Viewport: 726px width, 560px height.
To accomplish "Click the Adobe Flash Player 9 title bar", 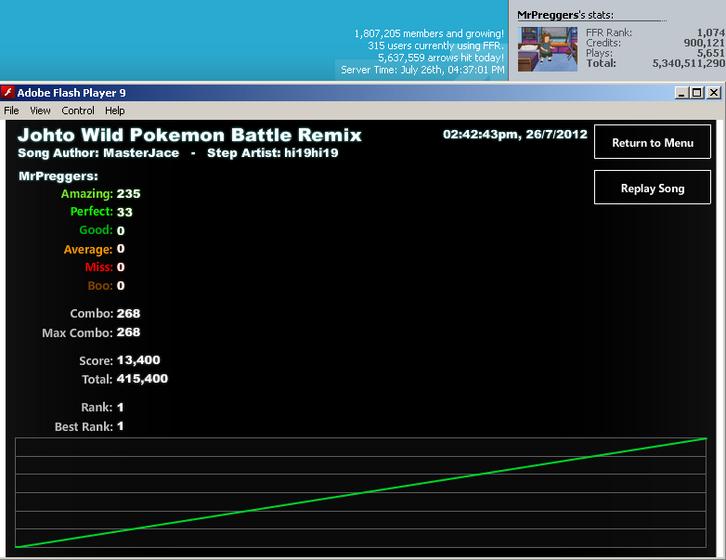I will pyautogui.click(x=343, y=93).
